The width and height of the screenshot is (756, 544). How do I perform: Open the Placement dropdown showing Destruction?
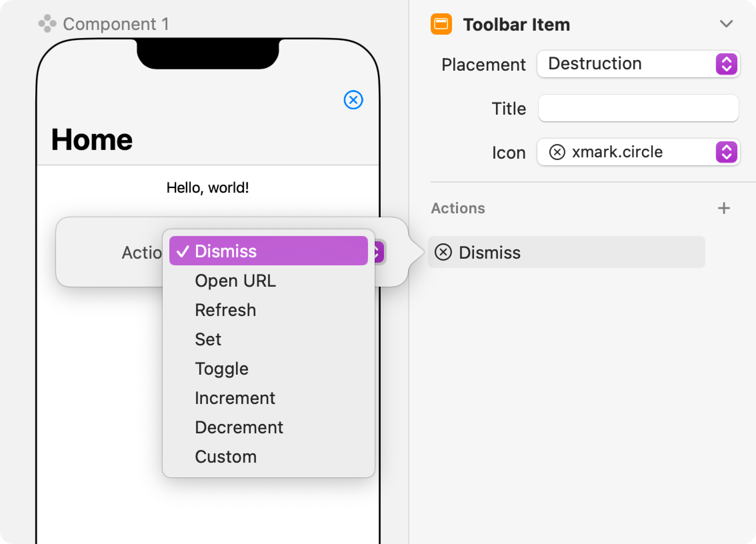click(638, 64)
